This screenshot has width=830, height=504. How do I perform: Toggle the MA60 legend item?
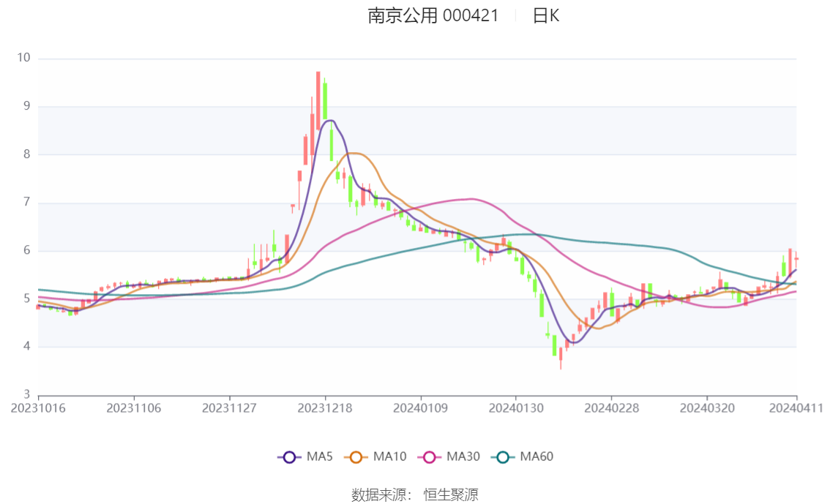tap(523, 456)
